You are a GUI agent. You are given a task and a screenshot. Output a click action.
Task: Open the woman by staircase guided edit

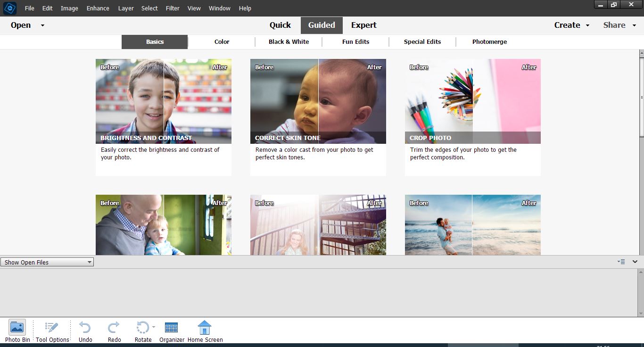(318, 225)
